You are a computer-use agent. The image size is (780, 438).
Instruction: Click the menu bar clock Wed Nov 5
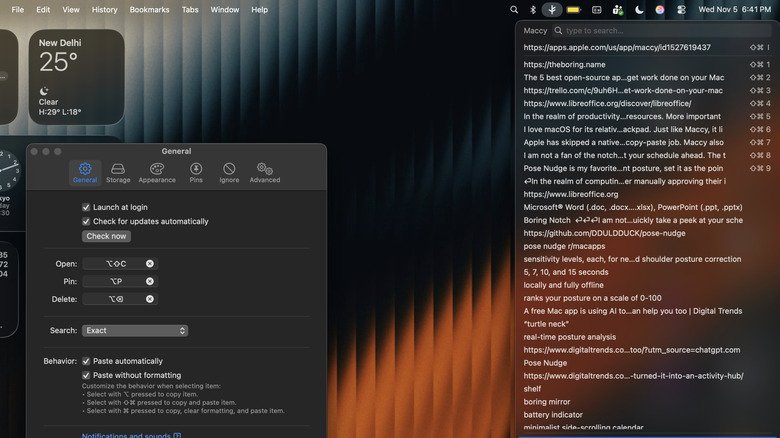tap(734, 9)
